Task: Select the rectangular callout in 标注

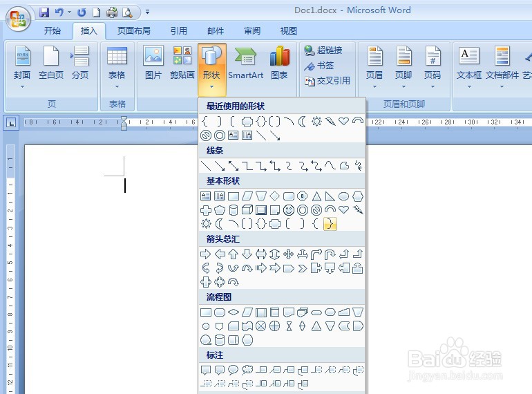Action: (x=206, y=370)
